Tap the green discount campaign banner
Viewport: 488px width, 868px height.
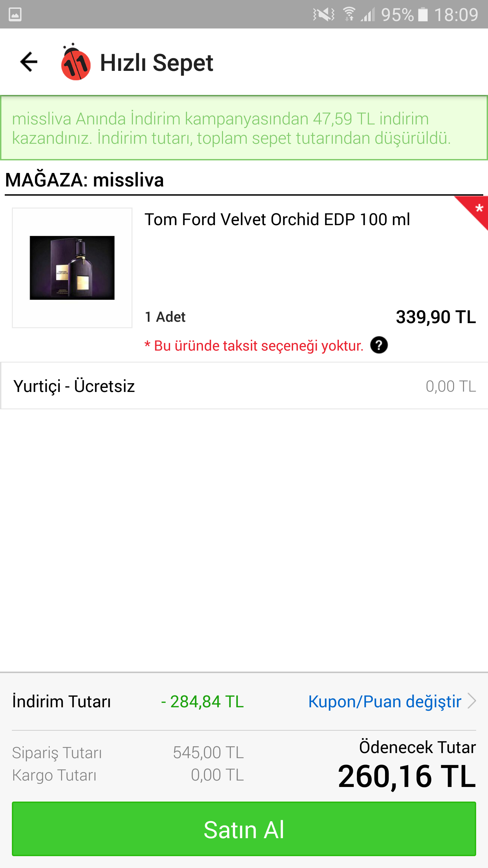[x=244, y=128]
